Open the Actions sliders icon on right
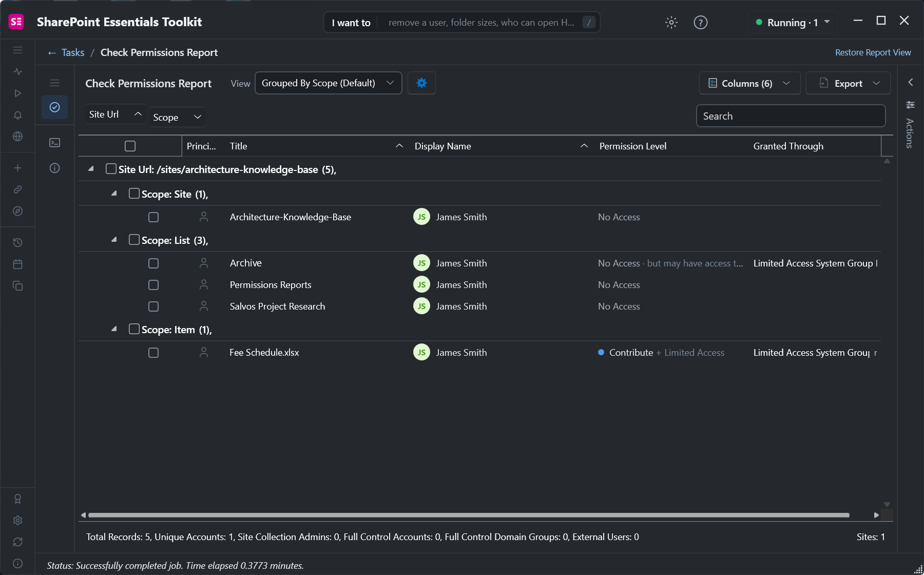This screenshot has width=924, height=575. [910, 105]
